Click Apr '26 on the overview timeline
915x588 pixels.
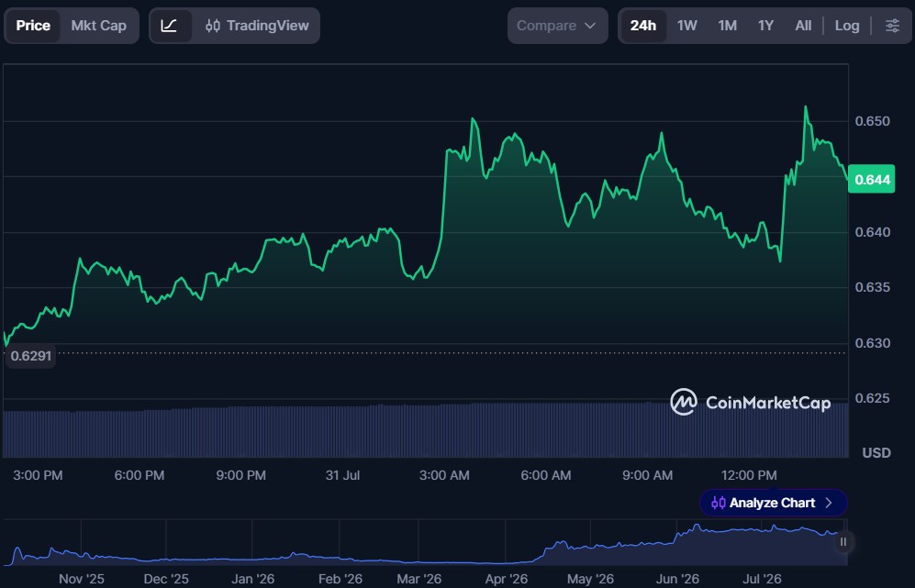(506, 579)
